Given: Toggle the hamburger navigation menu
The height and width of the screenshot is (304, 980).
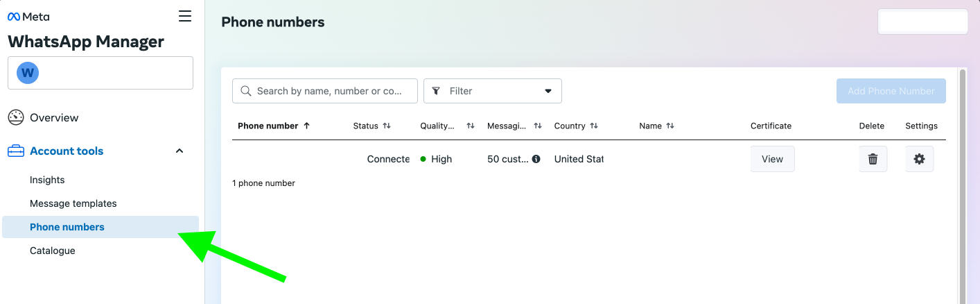Looking at the screenshot, I should [x=185, y=16].
